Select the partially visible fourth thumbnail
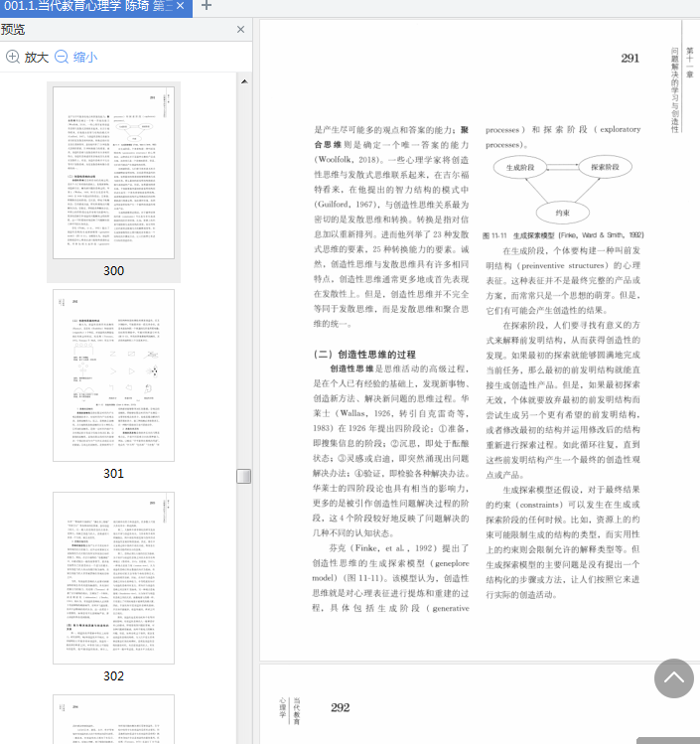Screen dimensions: 700x744 point(113,719)
